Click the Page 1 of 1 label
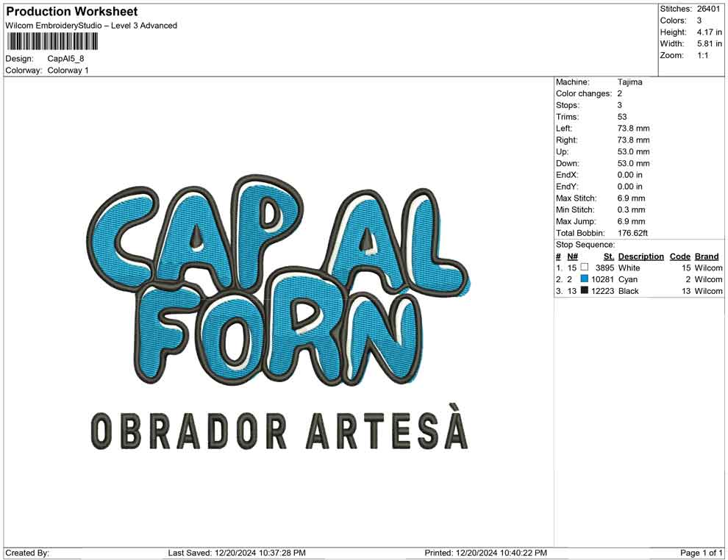The image size is (728, 560). click(x=699, y=553)
